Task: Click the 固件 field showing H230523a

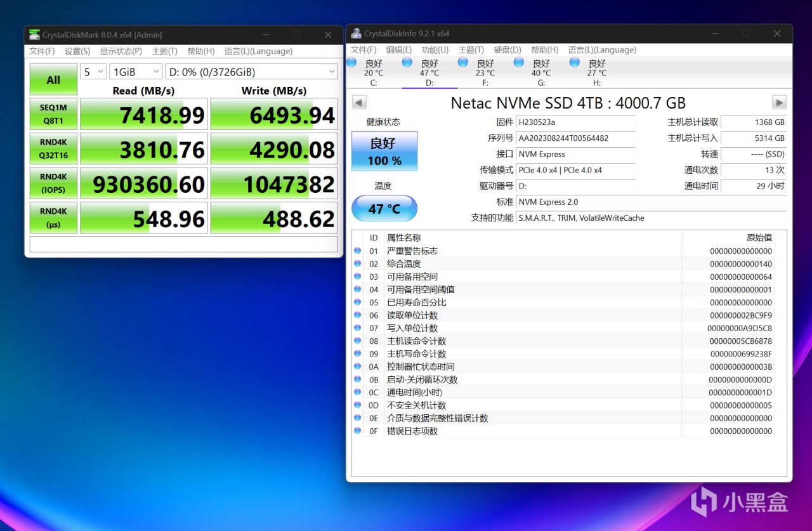Action: pos(575,122)
